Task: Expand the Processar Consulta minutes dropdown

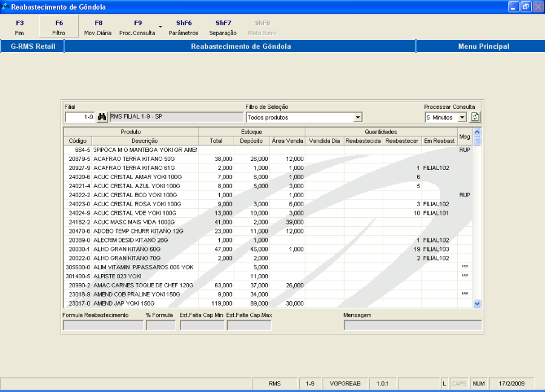Action: point(462,117)
